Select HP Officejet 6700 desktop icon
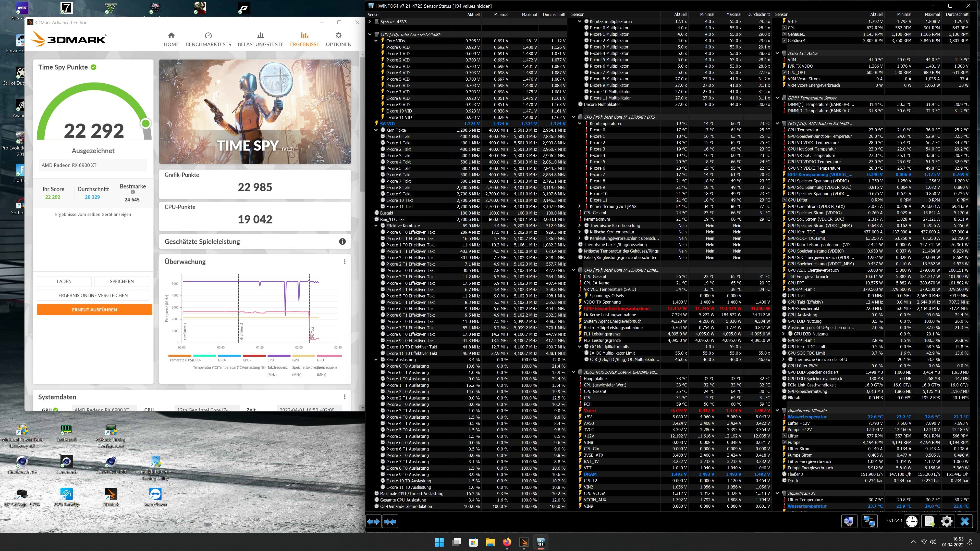The height and width of the screenshot is (551, 980). point(22,497)
